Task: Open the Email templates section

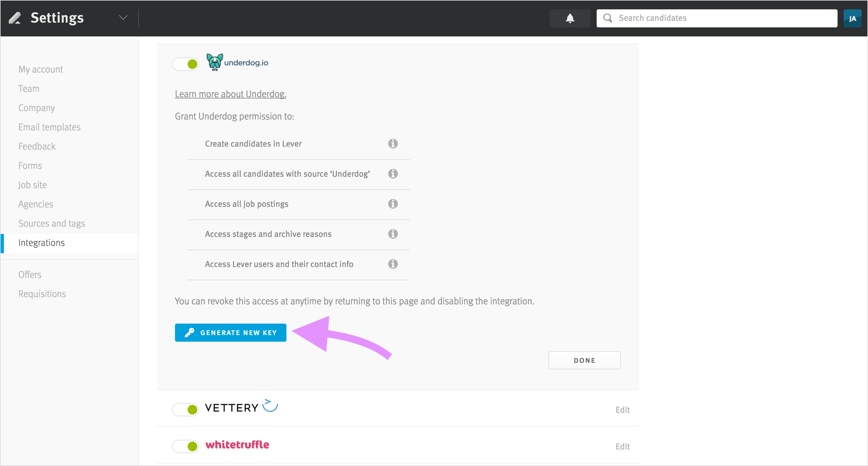Action: (x=49, y=127)
